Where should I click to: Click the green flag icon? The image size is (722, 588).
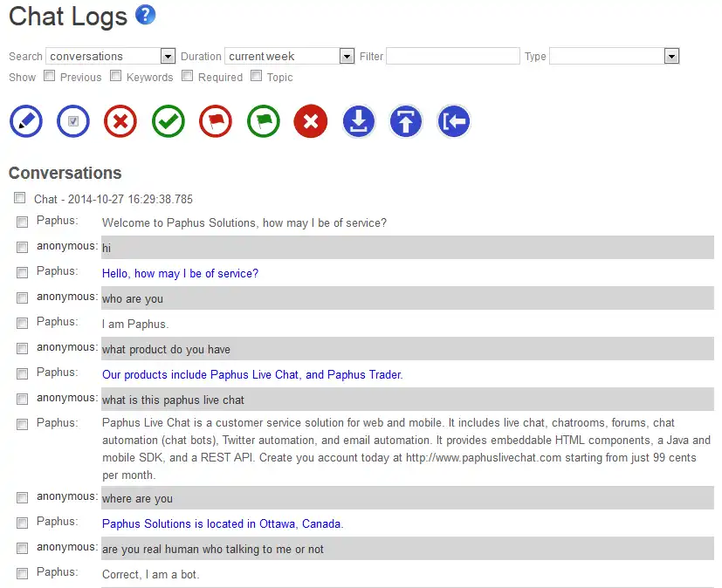[x=264, y=122]
